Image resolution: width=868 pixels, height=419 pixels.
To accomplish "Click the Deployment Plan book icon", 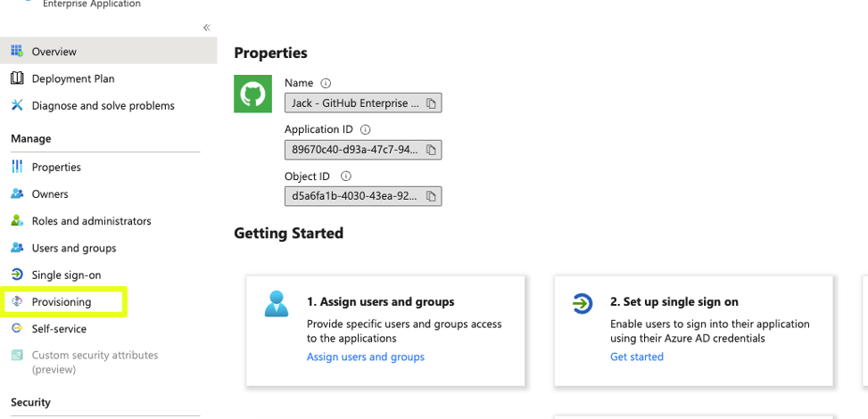I will 17,78.
